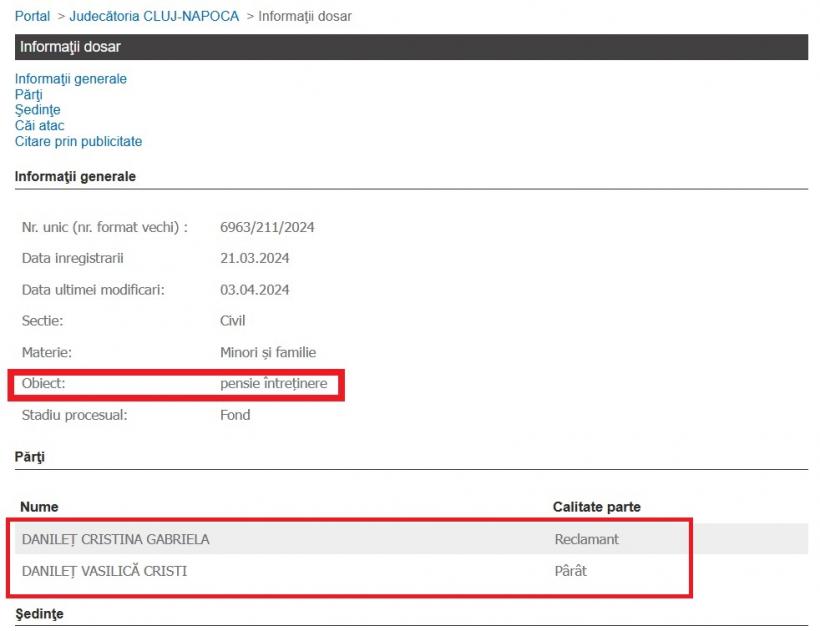The height and width of the screenshot is (631, 820).
Task: Click the Minori și familie value
Action: coord(267,352)
